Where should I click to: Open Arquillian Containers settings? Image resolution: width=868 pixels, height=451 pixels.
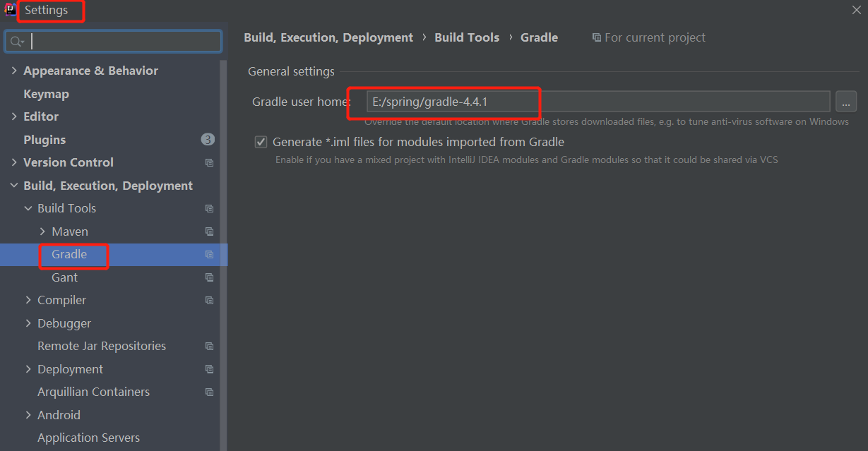point(93,392)
